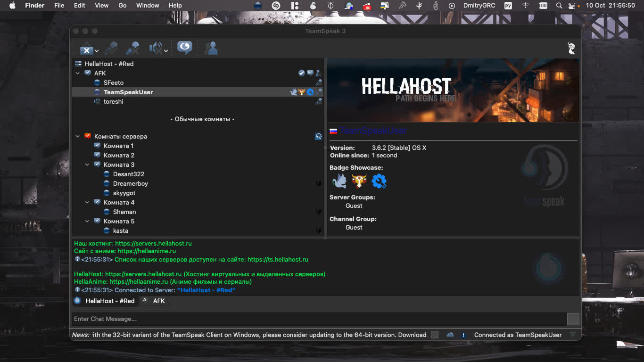Open the File menu
This screenshot has height=362, width=644.
[59, 5]
